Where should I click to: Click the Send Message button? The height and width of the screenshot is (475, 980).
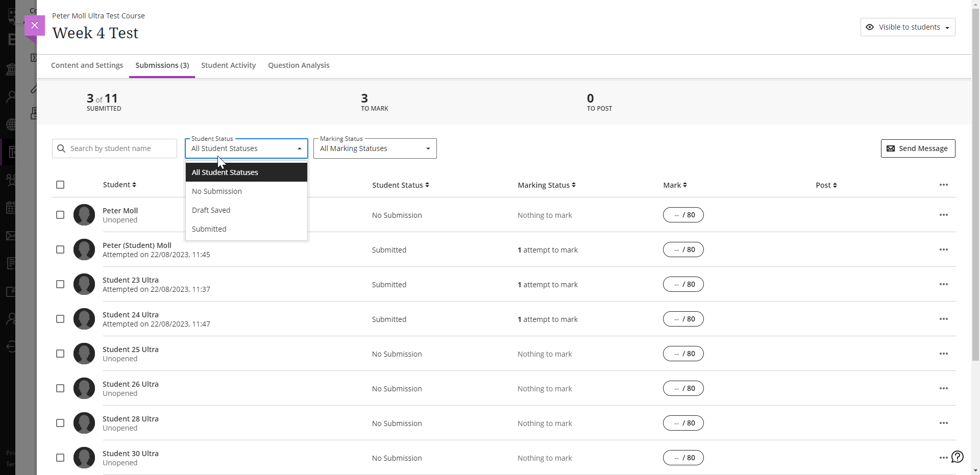[918, 148]
